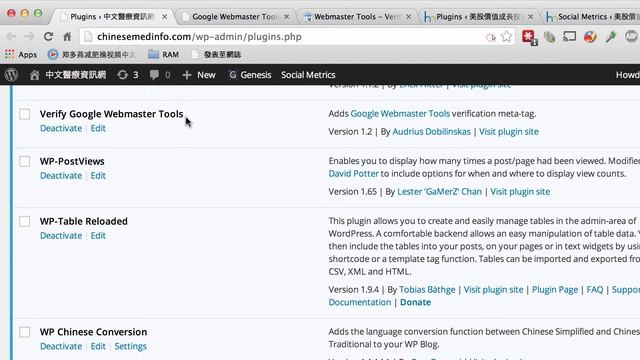
Task: Open WP Chinese Conversion Settings
Action: (x=130, y=346)
